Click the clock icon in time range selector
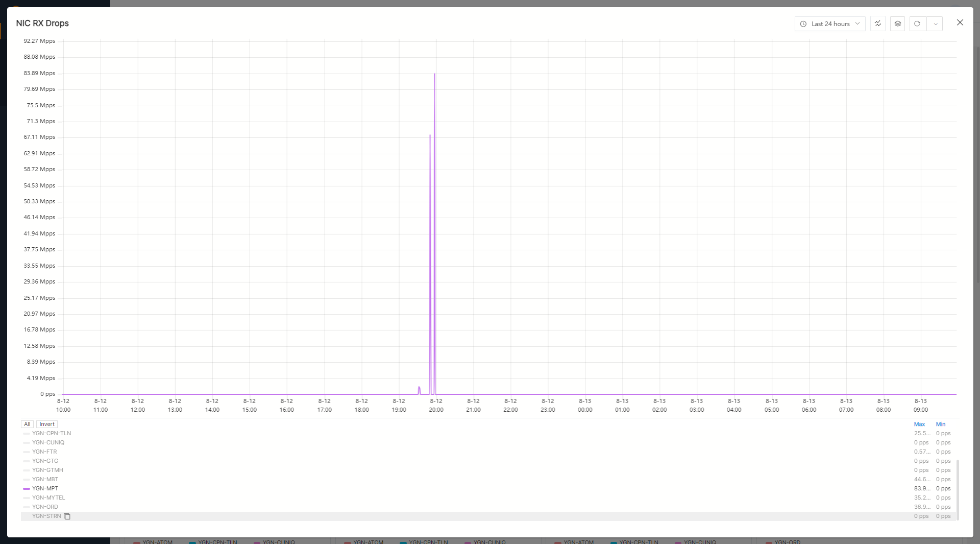 tap(803, 24)
